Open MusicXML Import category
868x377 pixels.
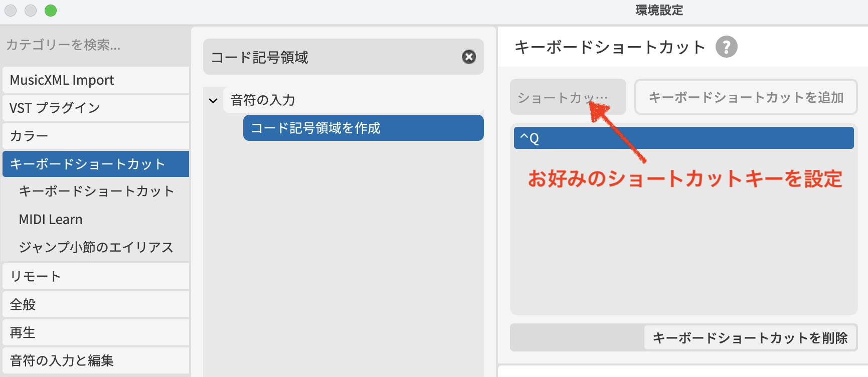point(95,80)
